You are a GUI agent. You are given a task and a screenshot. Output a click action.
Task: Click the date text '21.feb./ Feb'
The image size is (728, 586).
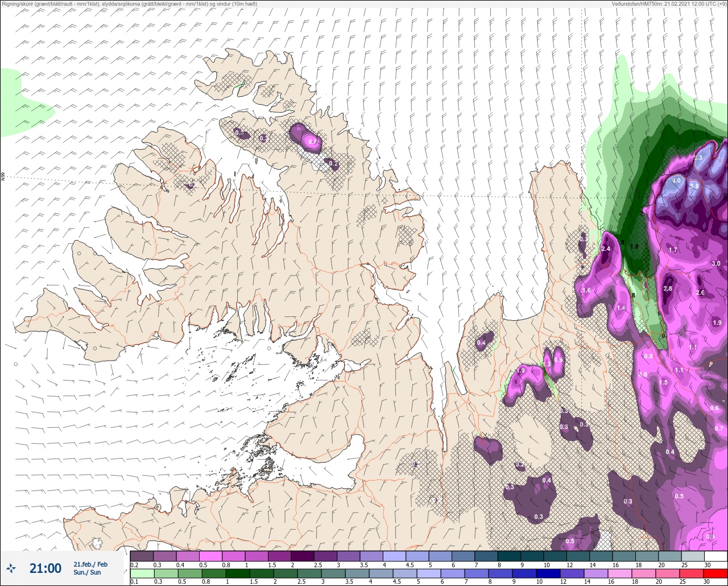click(x=90, y=564)
